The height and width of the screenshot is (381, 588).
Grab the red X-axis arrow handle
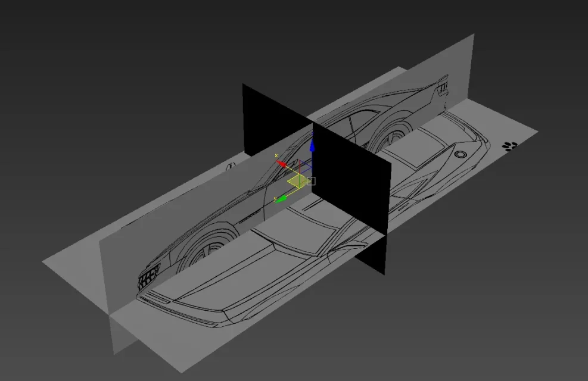click(x=281, y=163)
